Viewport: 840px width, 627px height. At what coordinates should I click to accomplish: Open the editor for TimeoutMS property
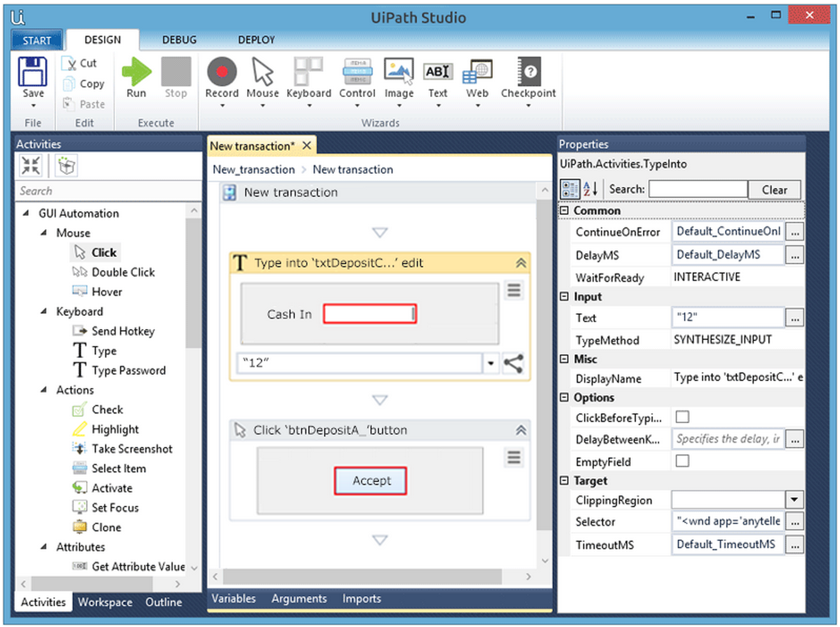[794, 544]
